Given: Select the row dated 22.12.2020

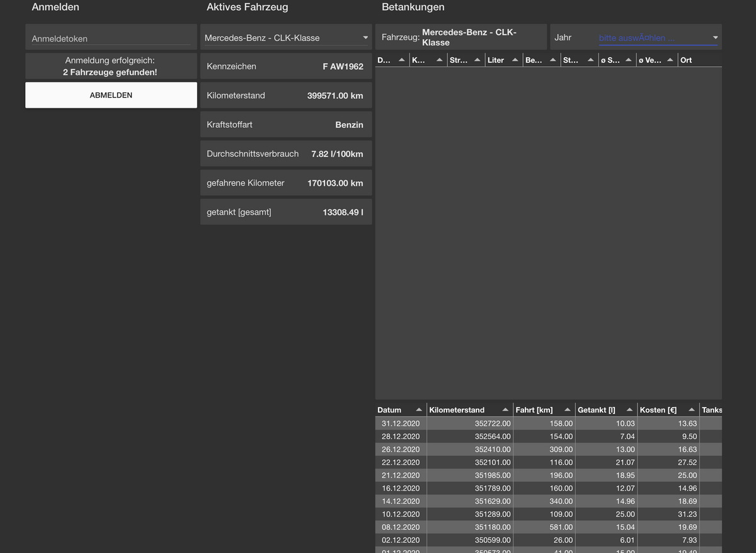Looking at the screenshot, I should coord(549,462).
